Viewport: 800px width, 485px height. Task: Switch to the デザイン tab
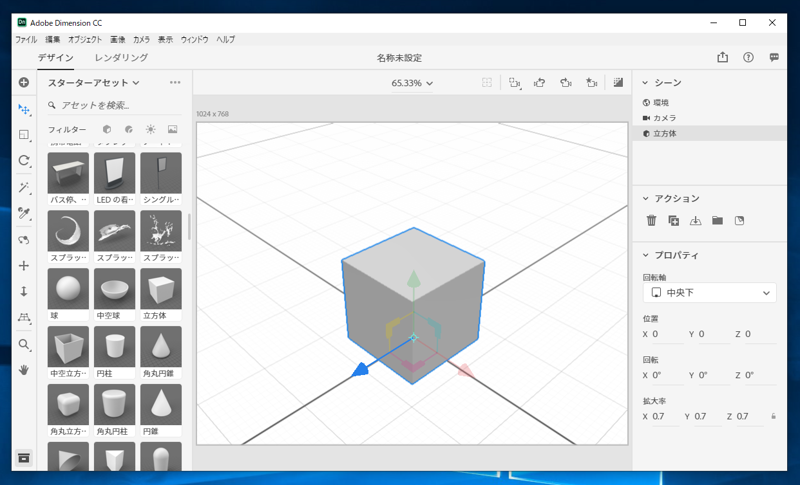(56, 58)
